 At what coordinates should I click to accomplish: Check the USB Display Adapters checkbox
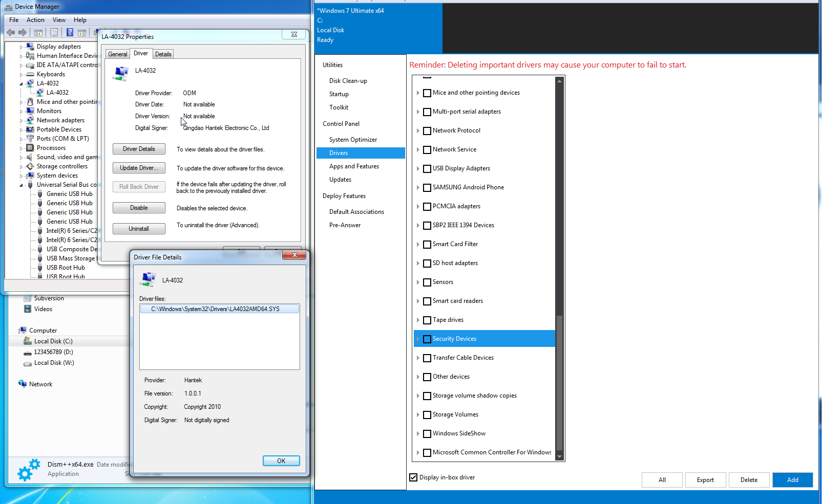coord(427,169)
